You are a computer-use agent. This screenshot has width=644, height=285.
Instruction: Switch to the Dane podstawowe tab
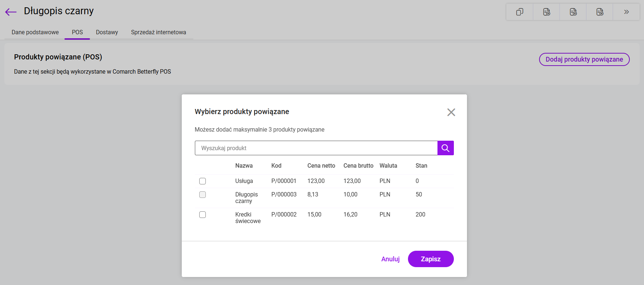tap(35, 32)
